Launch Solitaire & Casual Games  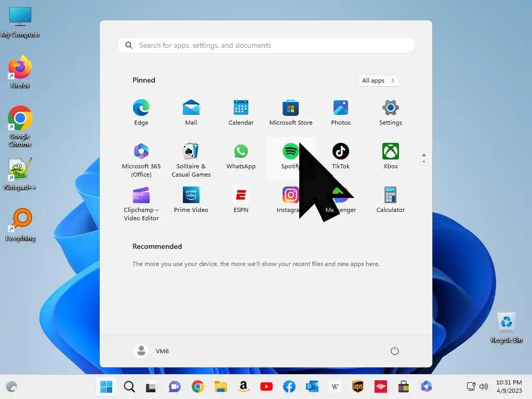191,160
